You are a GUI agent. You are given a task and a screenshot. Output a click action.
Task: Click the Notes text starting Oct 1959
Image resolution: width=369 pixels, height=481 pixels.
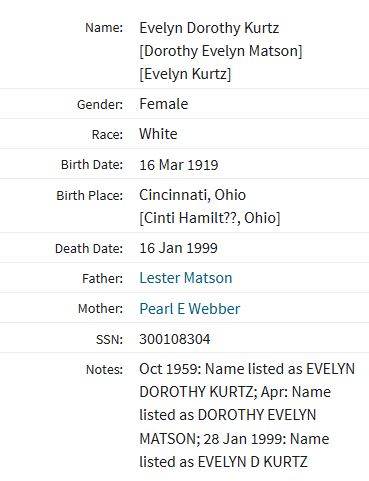(x=247, y=415)
